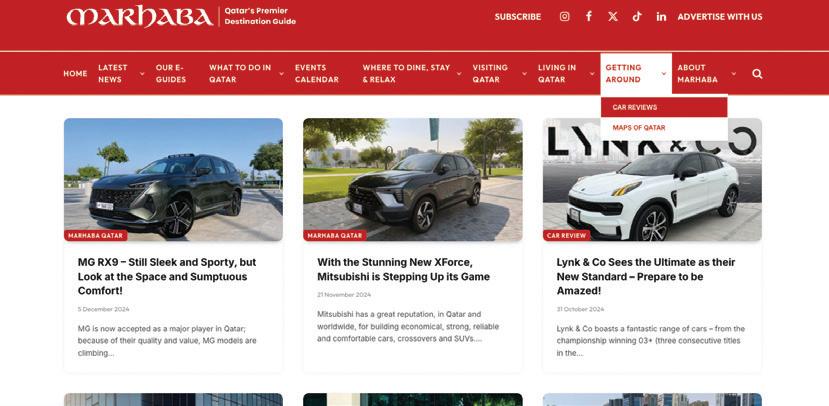The image size is (829, 406).
Task: Open the Mitsubishi XForce car photo
Action: click(413, 179)
